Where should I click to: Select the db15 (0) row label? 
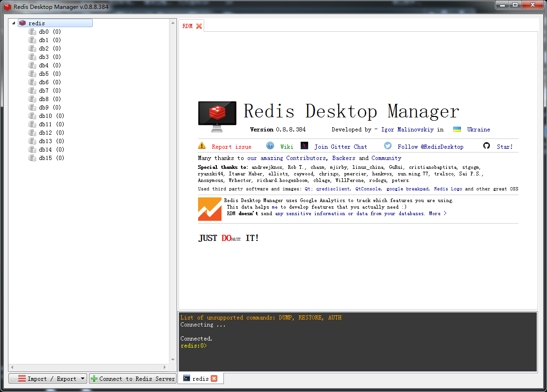pyautogui.click(x=52, y=158)
